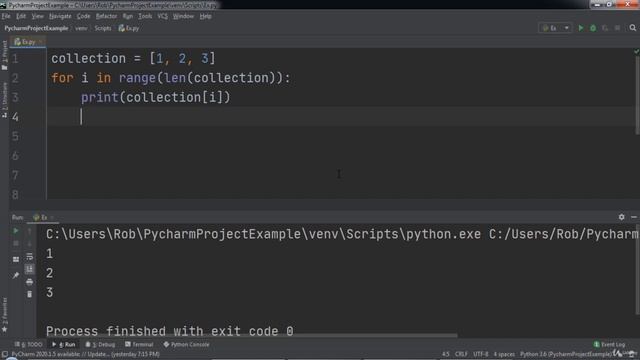
Task: Open Search Everywhere magnifier icon
Action: [x=632, y=28]
